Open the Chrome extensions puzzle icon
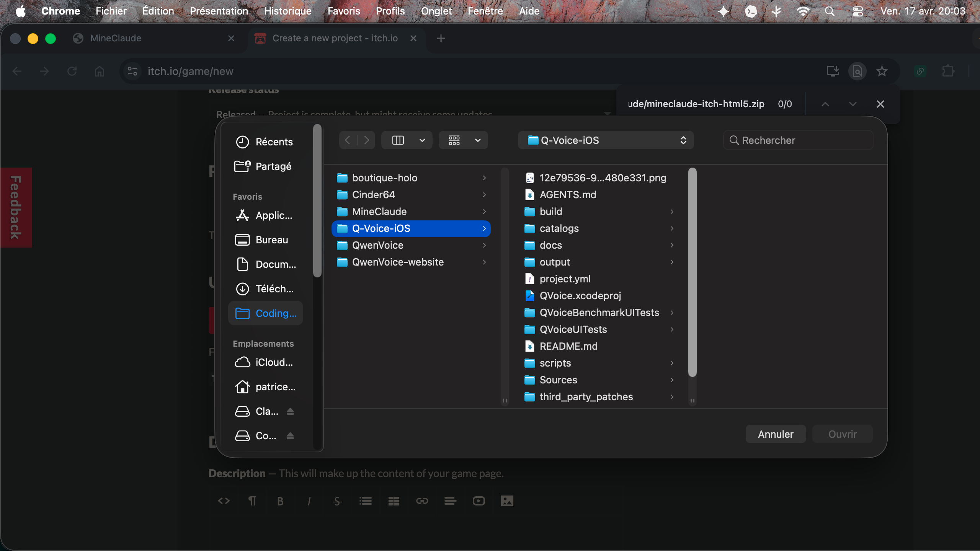 (x=948, y=71)
